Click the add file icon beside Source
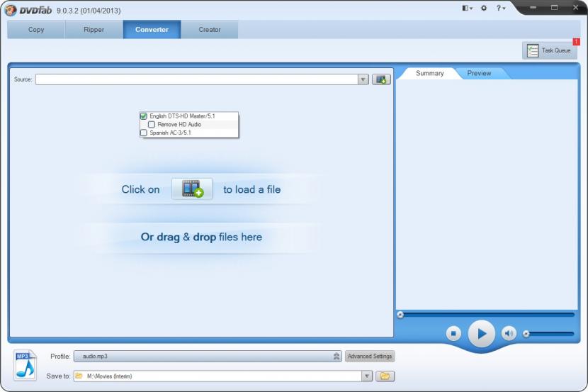 click(381, 79)
